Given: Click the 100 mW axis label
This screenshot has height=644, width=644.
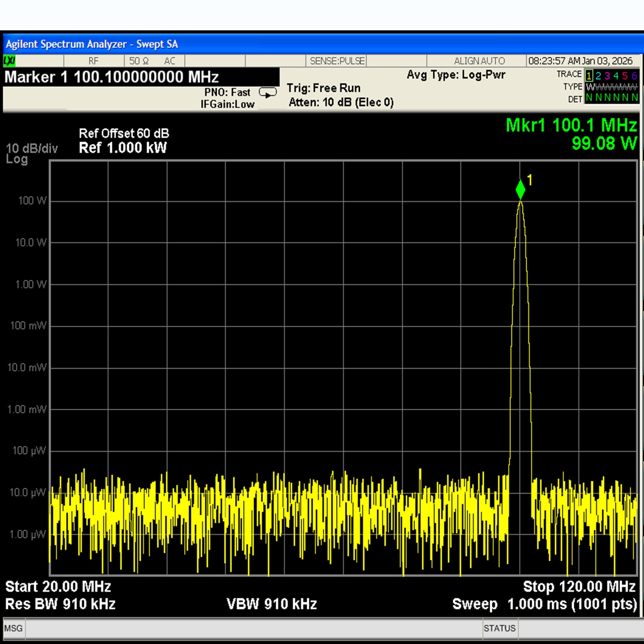Looking at the screenshot, I should pos(28,325).
